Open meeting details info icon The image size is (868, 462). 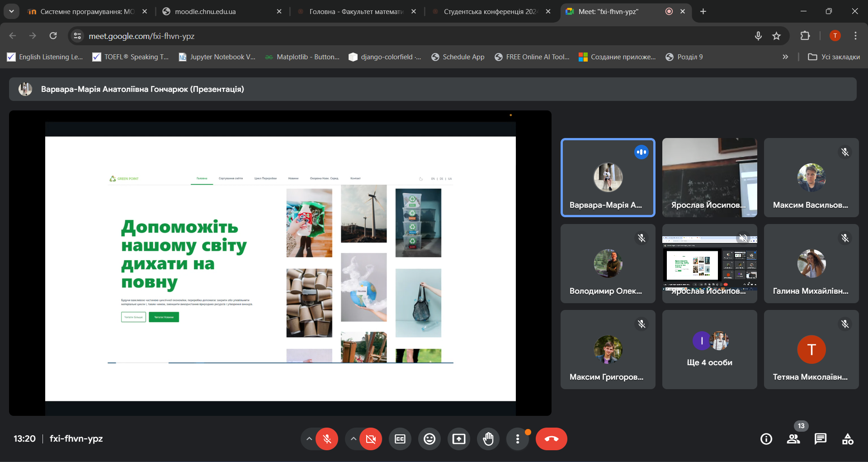coord(766,439)
